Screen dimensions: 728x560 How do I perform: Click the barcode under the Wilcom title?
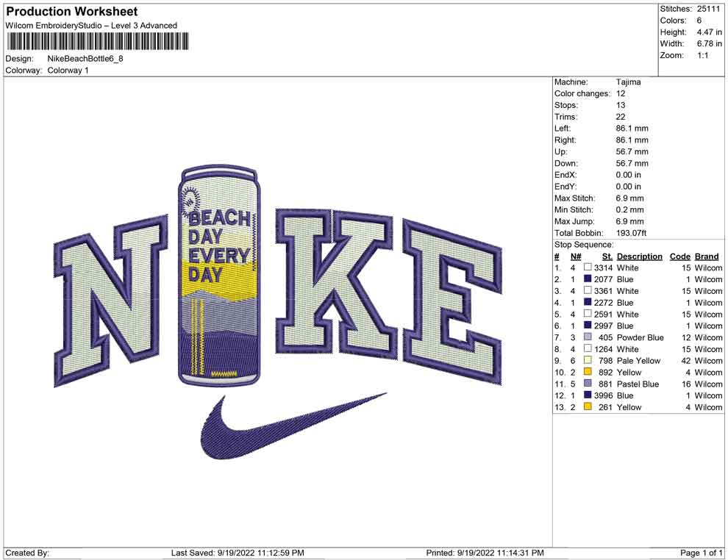click(98, 41)
